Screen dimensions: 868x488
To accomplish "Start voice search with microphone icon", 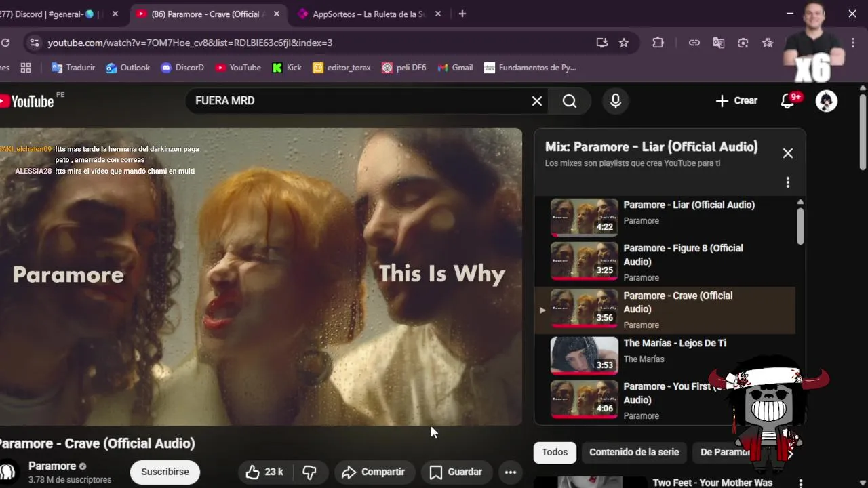I will point(616,101).
